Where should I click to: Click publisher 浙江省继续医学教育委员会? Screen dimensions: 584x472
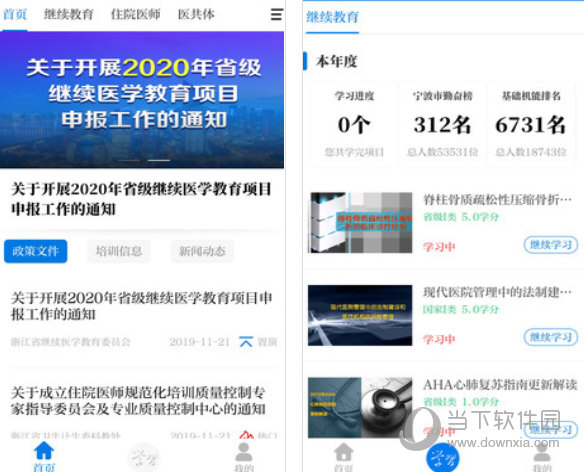click(x=71, y=342)
